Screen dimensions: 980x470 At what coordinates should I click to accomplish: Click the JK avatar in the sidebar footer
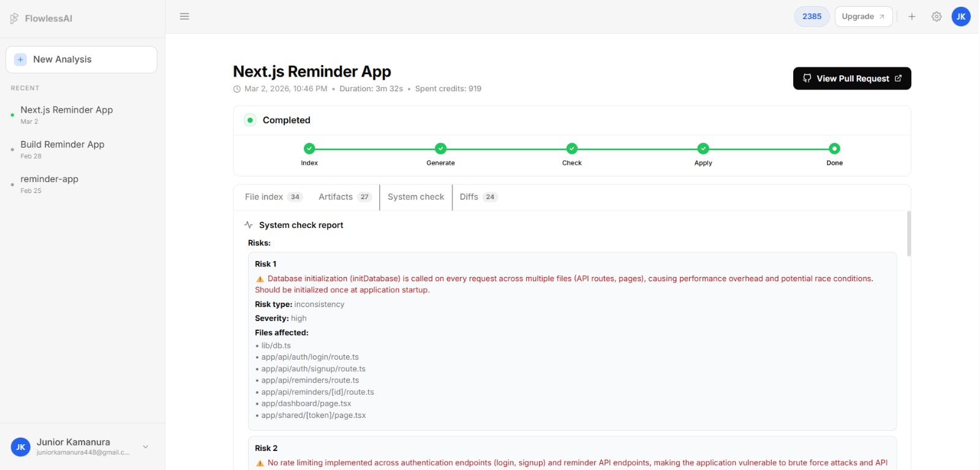20,447
